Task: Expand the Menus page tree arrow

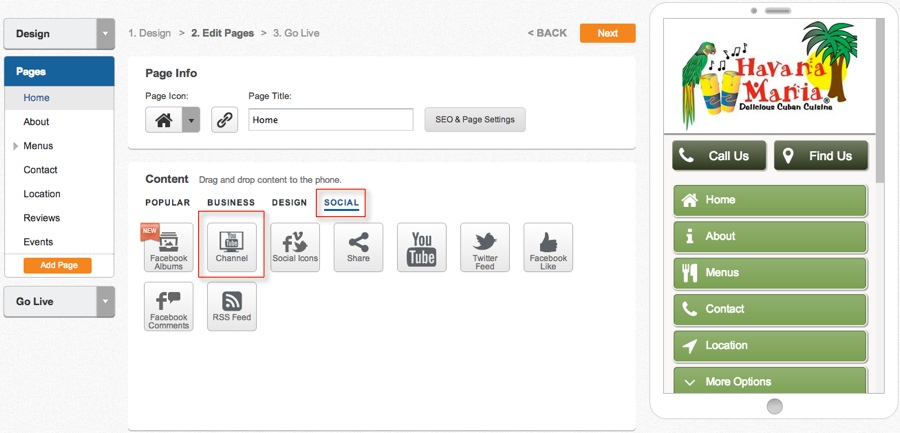Action: [x=15, y=146]
